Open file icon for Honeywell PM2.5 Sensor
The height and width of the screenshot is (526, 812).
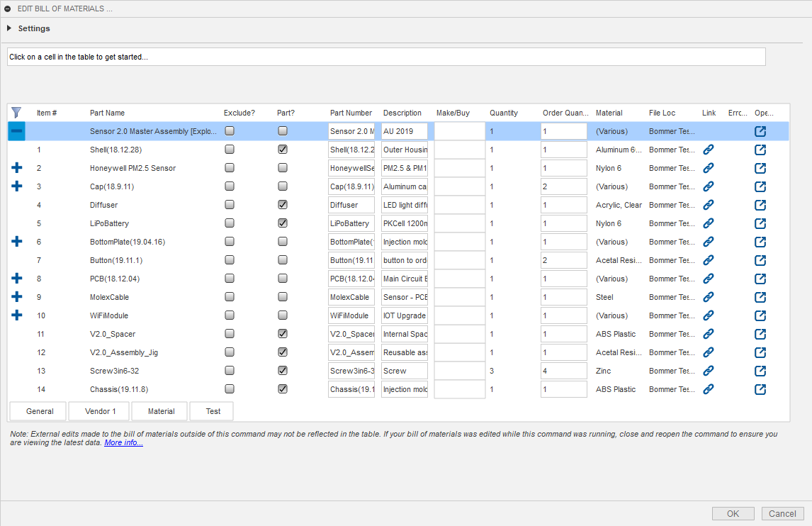pos(760,168)
